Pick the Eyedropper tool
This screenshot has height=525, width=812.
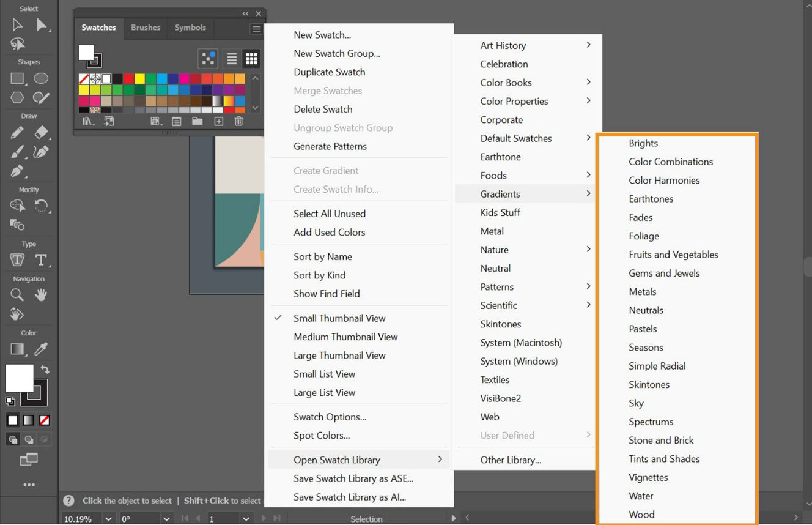click(40, 349)
